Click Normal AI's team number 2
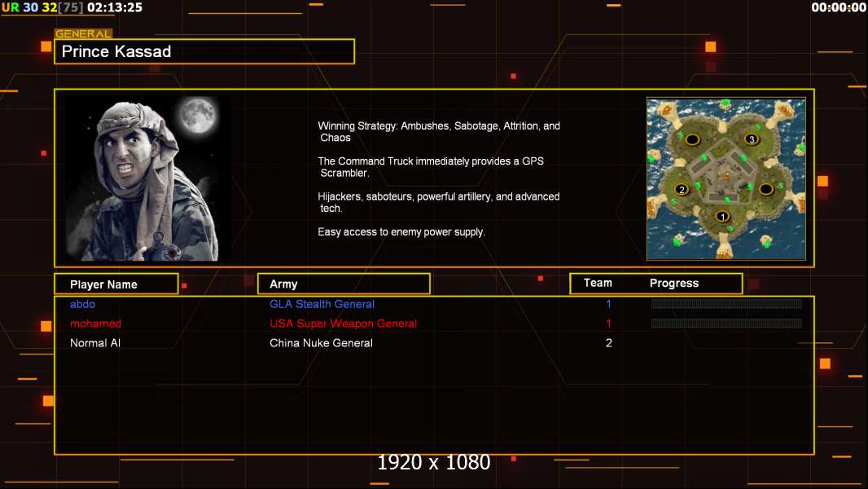The image size is (868, 489). (x=608, y=343)
